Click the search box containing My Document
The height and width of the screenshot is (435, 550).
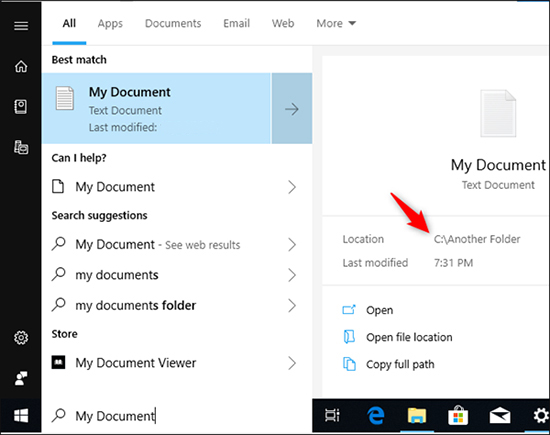point(177,416)
